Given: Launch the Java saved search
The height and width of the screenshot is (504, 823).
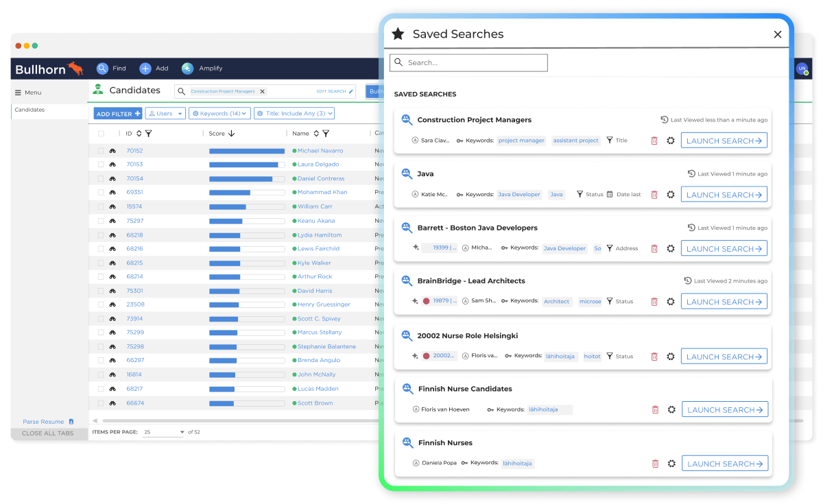Looking at the screenshot, I should point(724,195).
